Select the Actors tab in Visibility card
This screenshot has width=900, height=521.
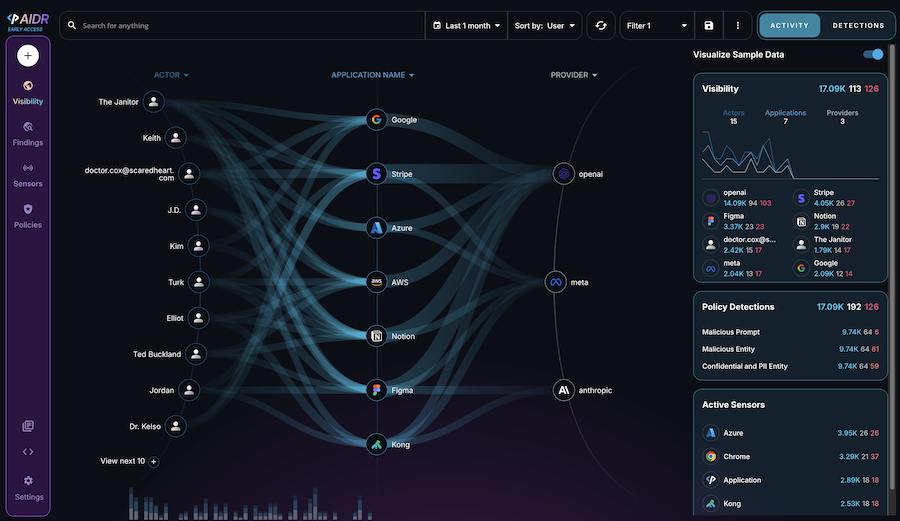point(733,117)
